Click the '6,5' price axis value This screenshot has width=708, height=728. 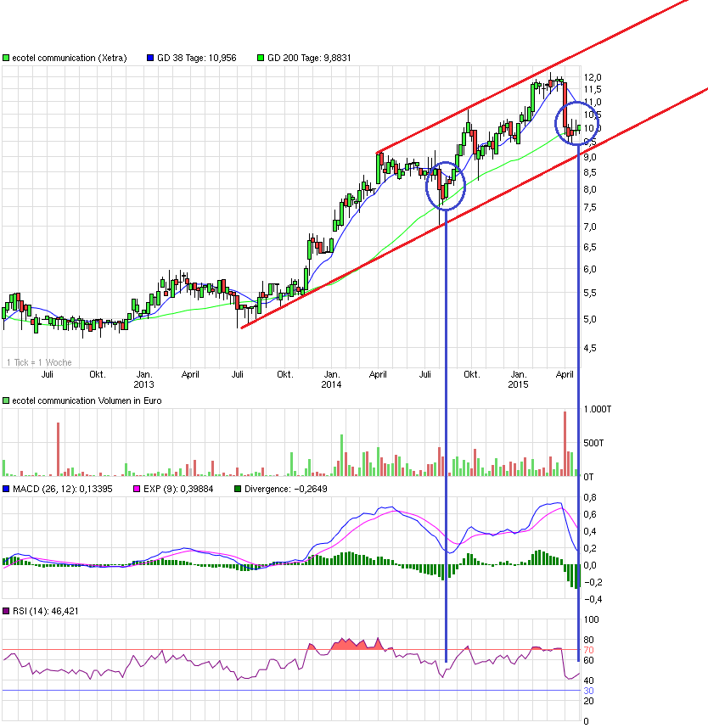[x=589, y=248]
